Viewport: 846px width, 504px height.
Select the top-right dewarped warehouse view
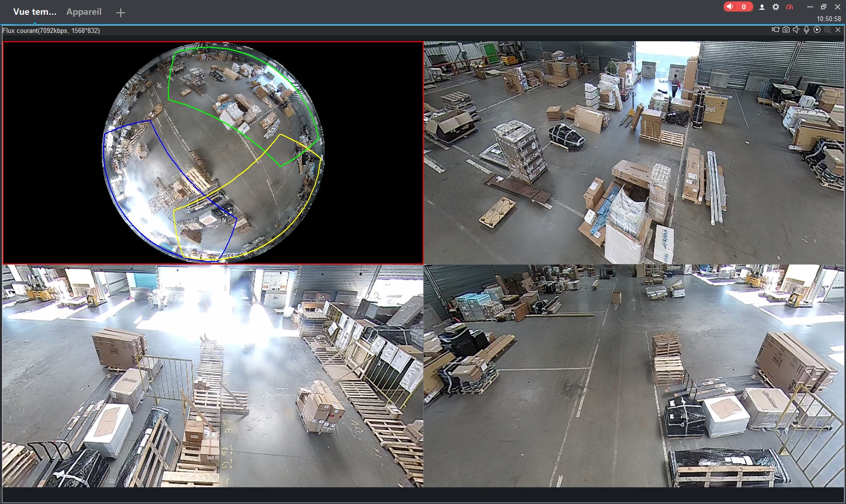tap(634, 153)
